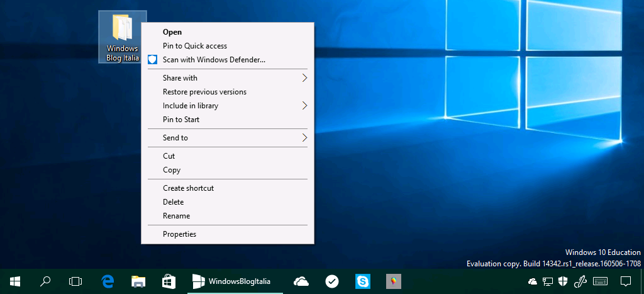Open Windows Defender shield tray icon
Screen dimensions: 644x294
[x=563, y=281]
